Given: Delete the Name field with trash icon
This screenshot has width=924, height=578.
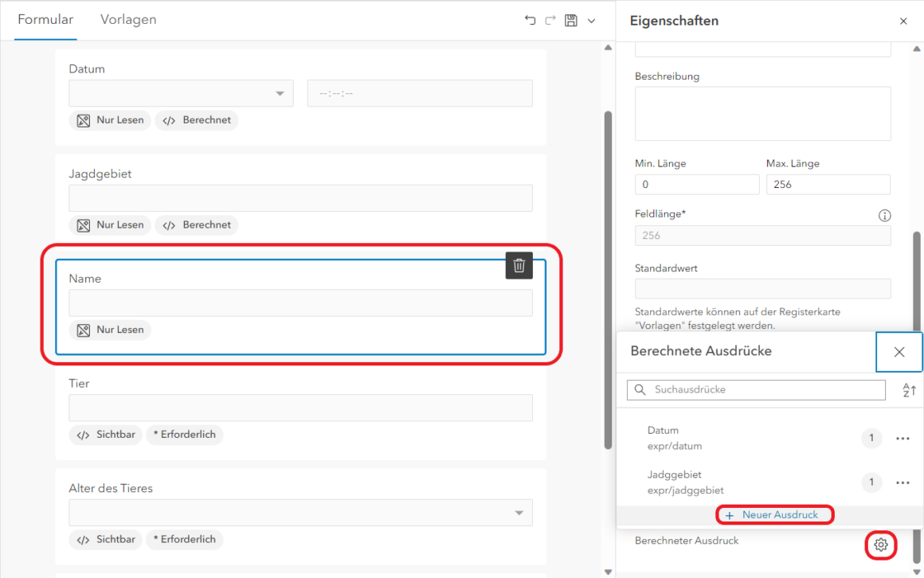Looking at the screenshot, I should 519,266.
